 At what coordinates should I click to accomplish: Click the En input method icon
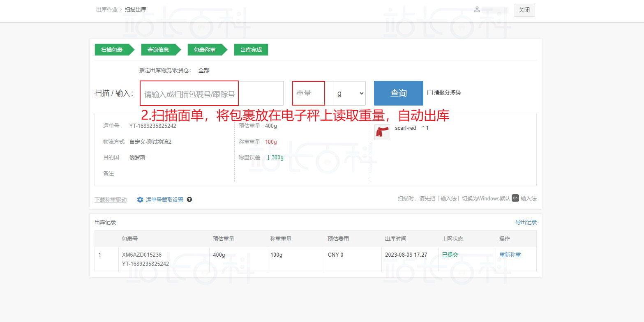(x=515, y=198)
